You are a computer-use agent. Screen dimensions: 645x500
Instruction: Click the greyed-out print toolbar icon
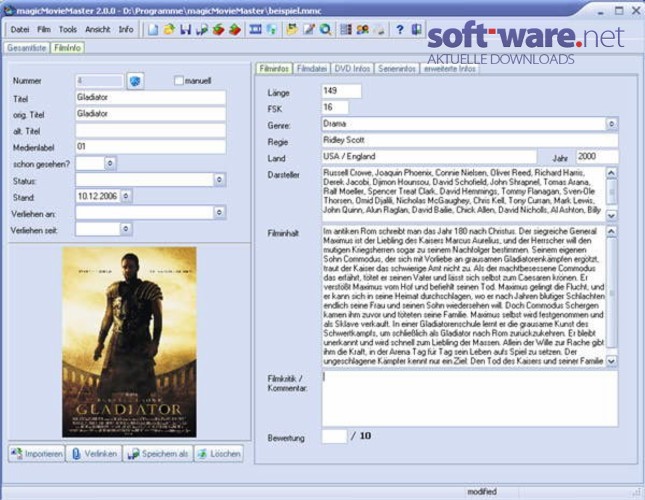379,30
